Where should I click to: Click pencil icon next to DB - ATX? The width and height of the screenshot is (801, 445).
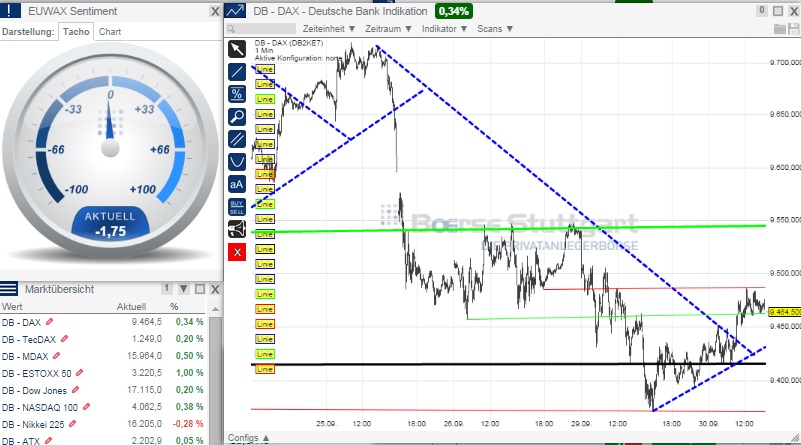point(48,440)
